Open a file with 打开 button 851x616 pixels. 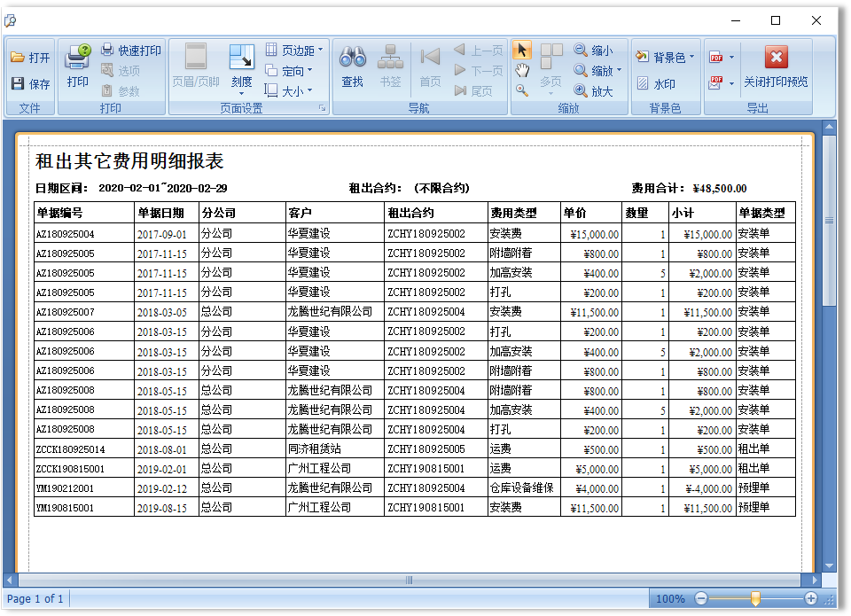pos(30,58)
